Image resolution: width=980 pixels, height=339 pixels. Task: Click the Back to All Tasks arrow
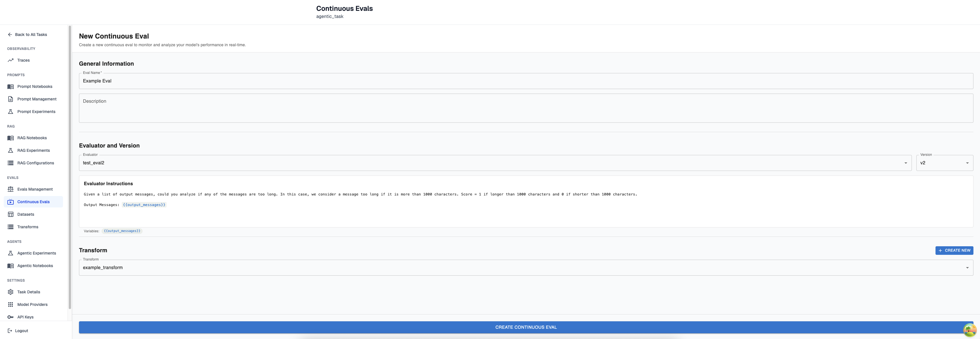10,35
